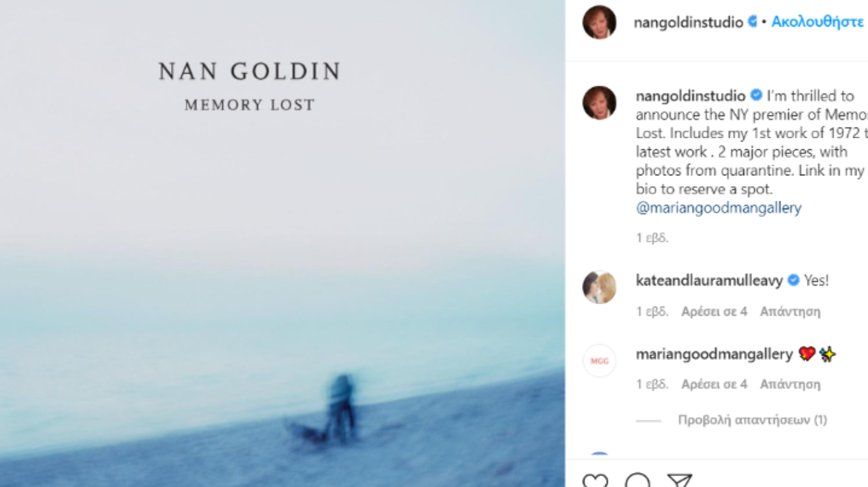The width and height of the screenshot is (868, 487).
Task: Open the kateandlauramulleavy username link
Action: 709,280
